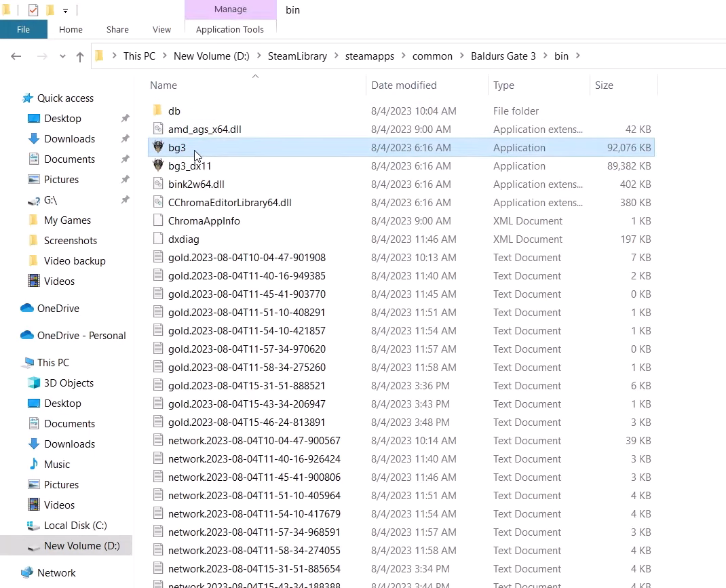
Task: Go back with the Back arrow
Action: tap(16, 56)
